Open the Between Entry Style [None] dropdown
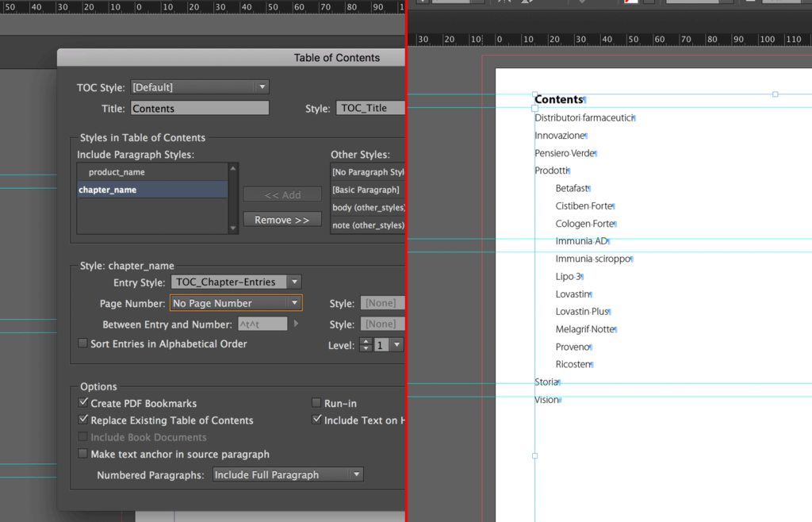The width and height of the screenshot is (812, 522). [x=383, y=324]
